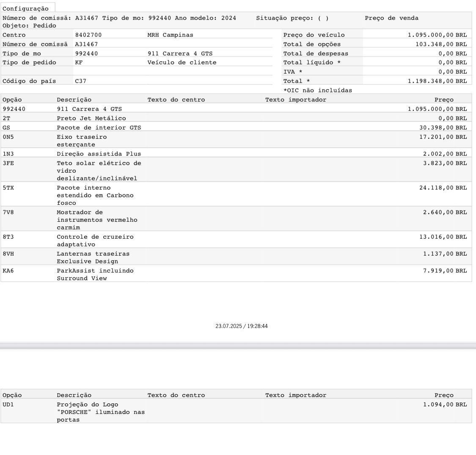Screen dimensions: 476x455
Task: Click 'Pacote interno estendido em Carbono fosco'
Action: click(95, 195)
